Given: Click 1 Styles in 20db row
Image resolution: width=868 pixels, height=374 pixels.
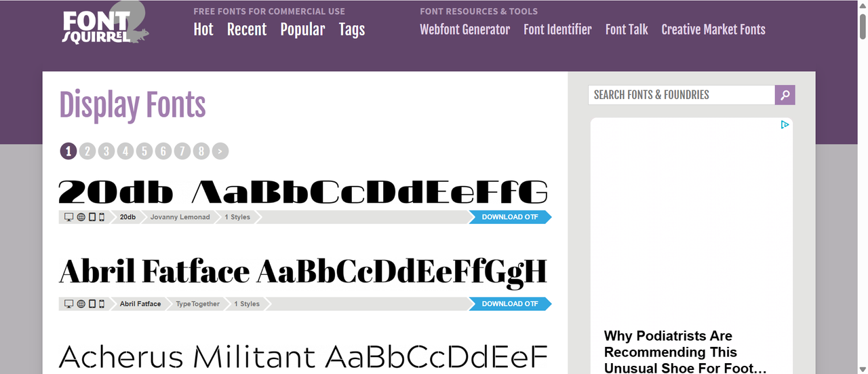Looking at the screenshot, I should (237, 217).
